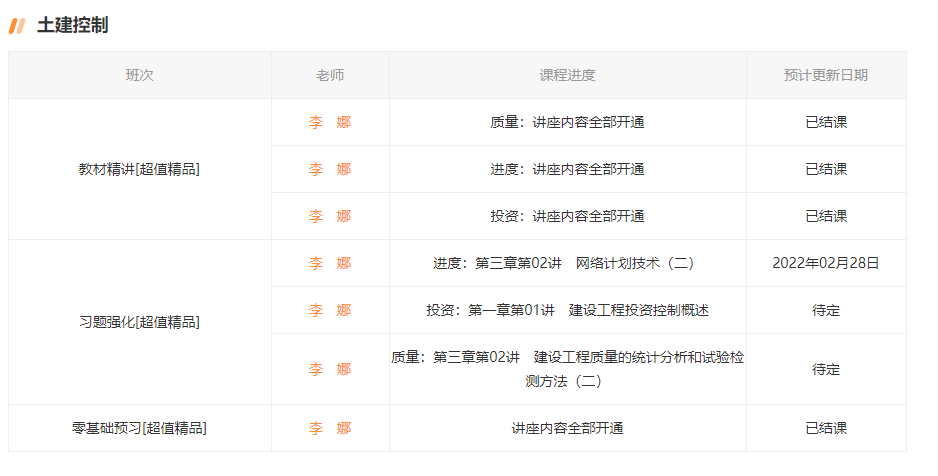Click teacher 李娜 in 网络计划技术（二） row
Screen dimensions: 938x476
tap(330, 263)
